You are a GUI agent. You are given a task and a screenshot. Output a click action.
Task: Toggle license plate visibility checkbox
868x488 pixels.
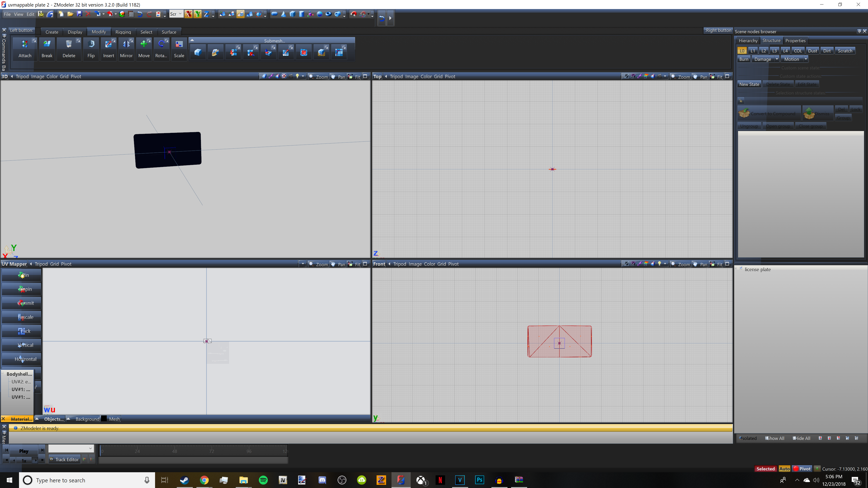741,268
